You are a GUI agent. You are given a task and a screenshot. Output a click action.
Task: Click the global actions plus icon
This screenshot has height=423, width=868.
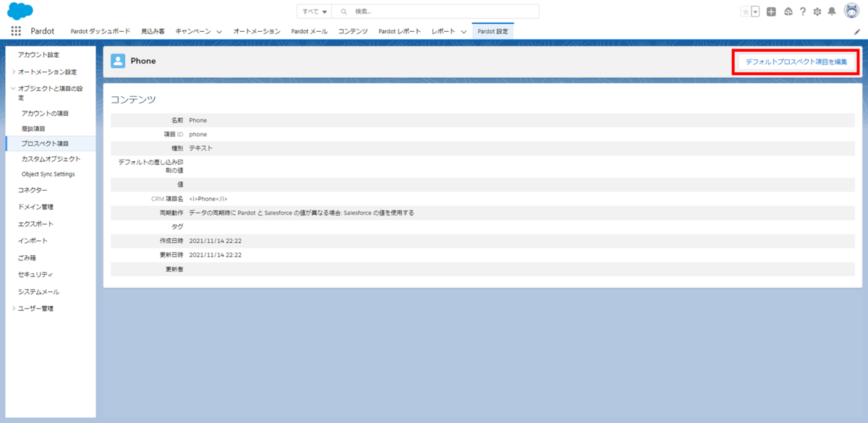pyautogui.click(x=772, y=12)
